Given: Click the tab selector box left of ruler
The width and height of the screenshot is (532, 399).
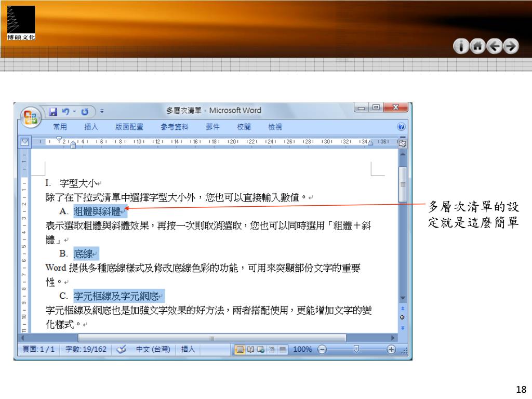Looking at the screenshot, I should 25,142.
